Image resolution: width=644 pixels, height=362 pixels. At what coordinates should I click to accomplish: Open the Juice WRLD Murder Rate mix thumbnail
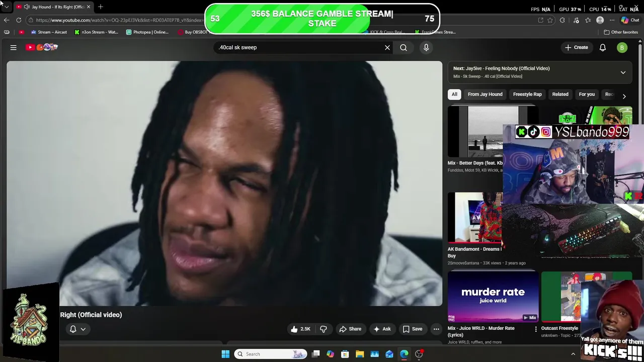[493, 297]
